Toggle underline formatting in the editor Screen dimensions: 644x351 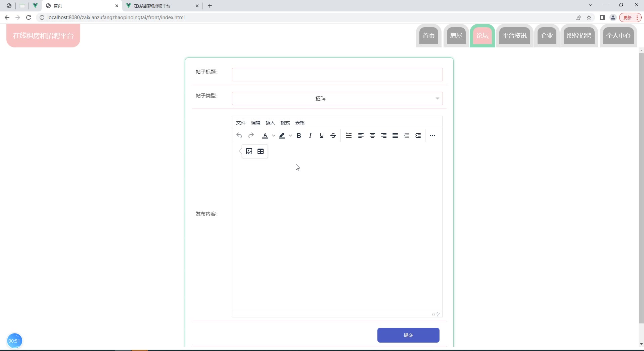pos(322,135)
